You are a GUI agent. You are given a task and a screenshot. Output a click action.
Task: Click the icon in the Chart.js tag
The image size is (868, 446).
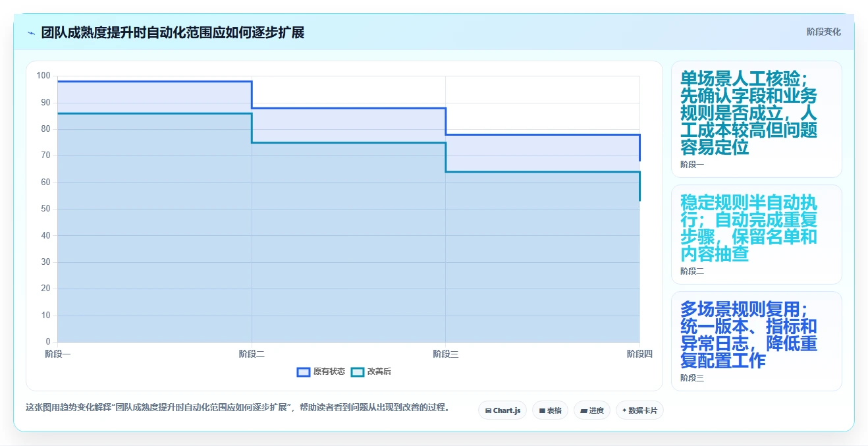click(x=488, y=410)
